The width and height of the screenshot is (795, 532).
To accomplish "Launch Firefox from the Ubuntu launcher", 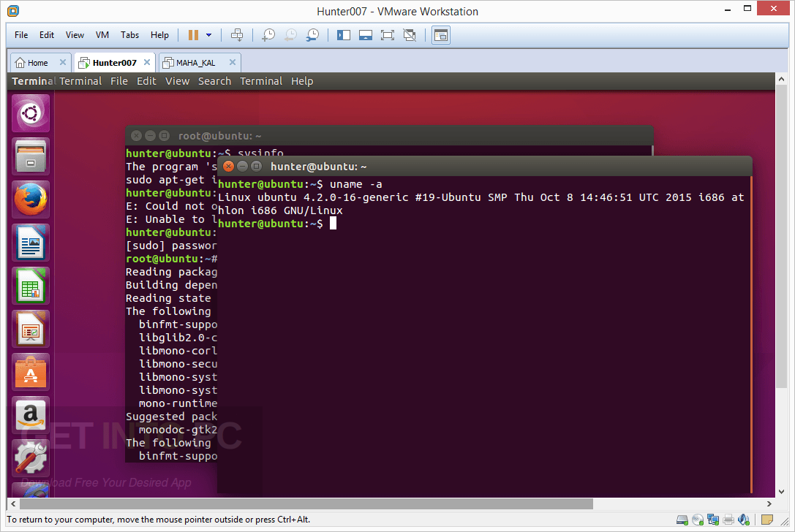I will (x=31, y=199).
